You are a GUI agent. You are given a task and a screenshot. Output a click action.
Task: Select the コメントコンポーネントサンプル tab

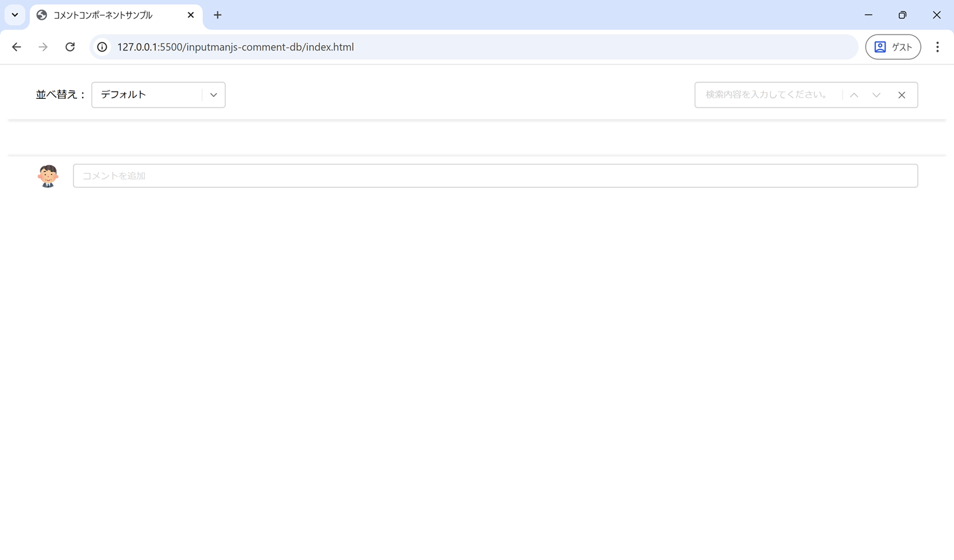point(116,15)
